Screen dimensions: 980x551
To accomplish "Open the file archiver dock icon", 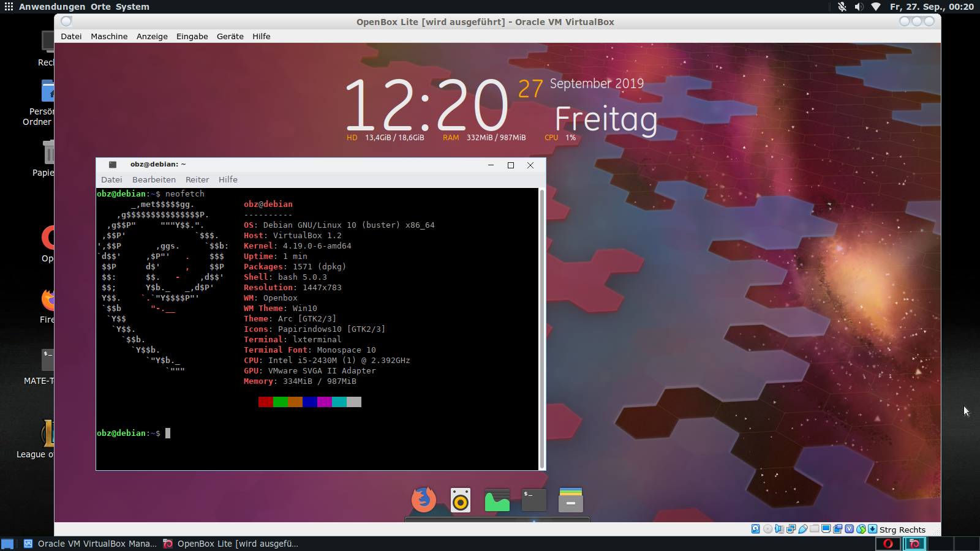I will [571, 500].
